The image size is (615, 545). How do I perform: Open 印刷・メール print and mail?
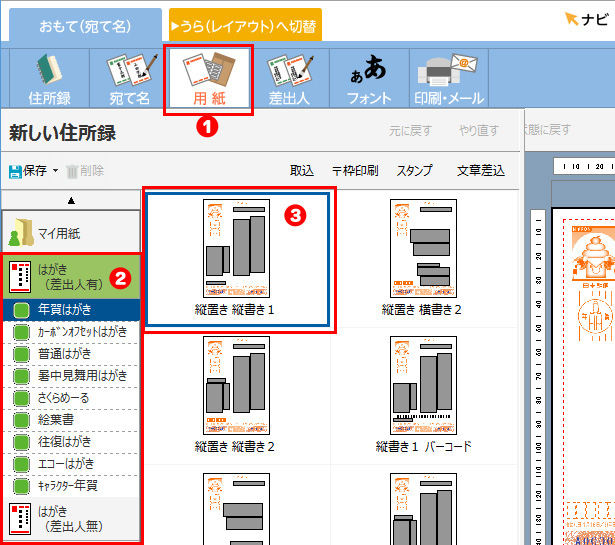point(449,78)
